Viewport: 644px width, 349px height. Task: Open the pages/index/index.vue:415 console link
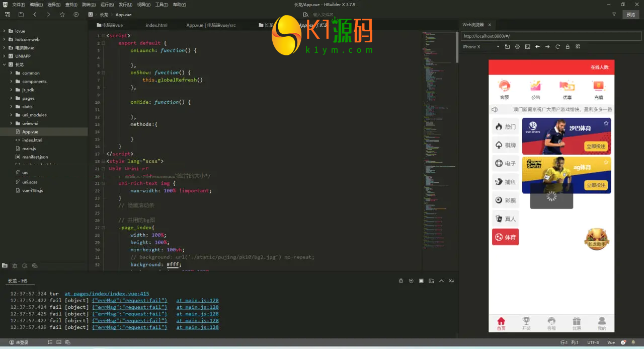pos(107,294)
